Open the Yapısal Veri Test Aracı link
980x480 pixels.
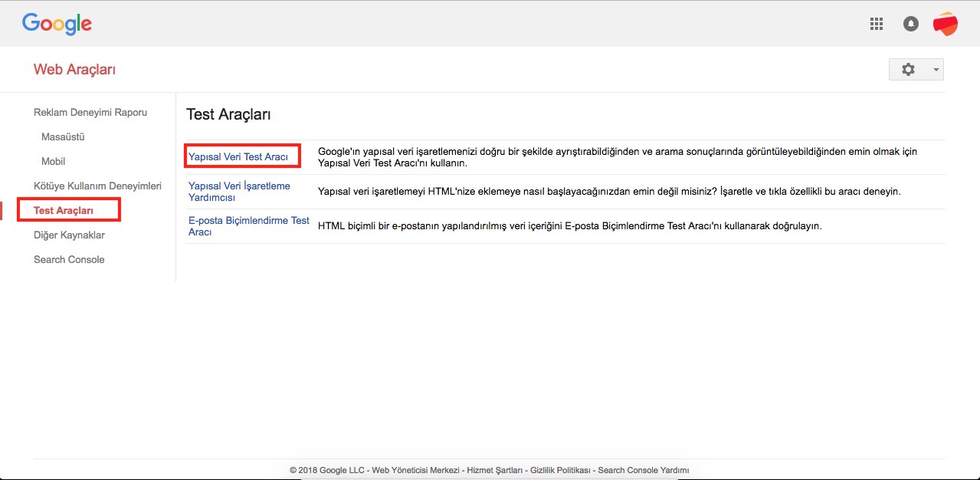click(238, 156)
